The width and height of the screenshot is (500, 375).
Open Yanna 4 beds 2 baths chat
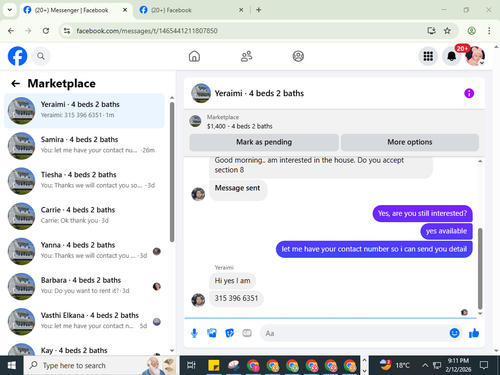84,251
